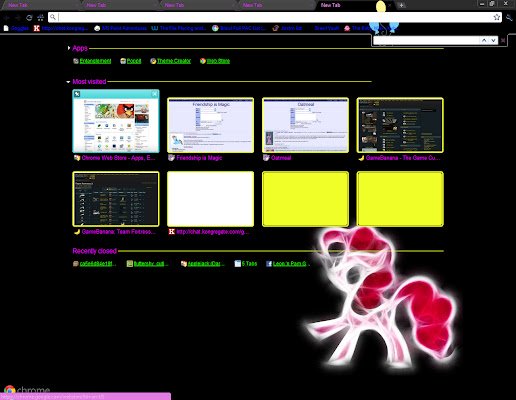Click the 'Oatmeal' title link
The image size is (516, 400).
pos(281,158)
